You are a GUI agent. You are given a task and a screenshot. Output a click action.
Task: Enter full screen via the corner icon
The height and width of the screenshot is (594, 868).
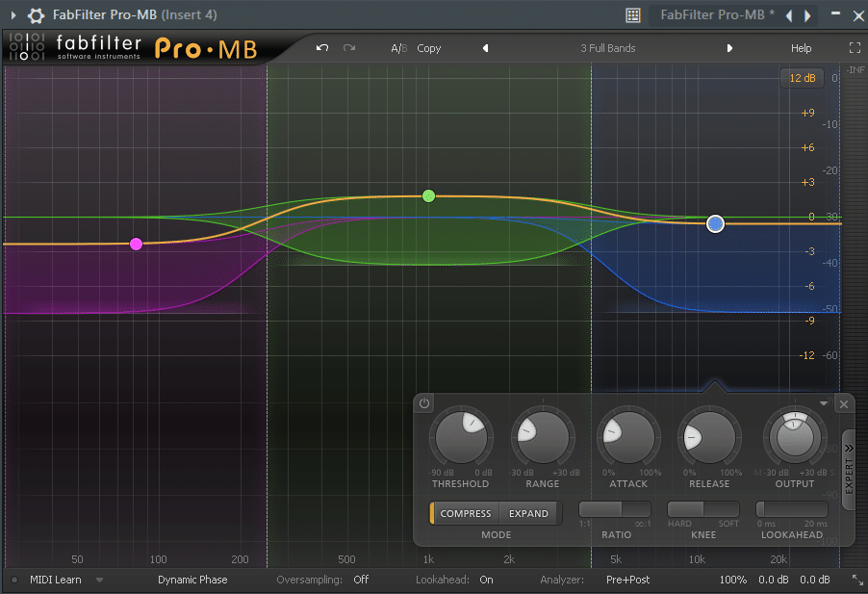coord(855,47)
